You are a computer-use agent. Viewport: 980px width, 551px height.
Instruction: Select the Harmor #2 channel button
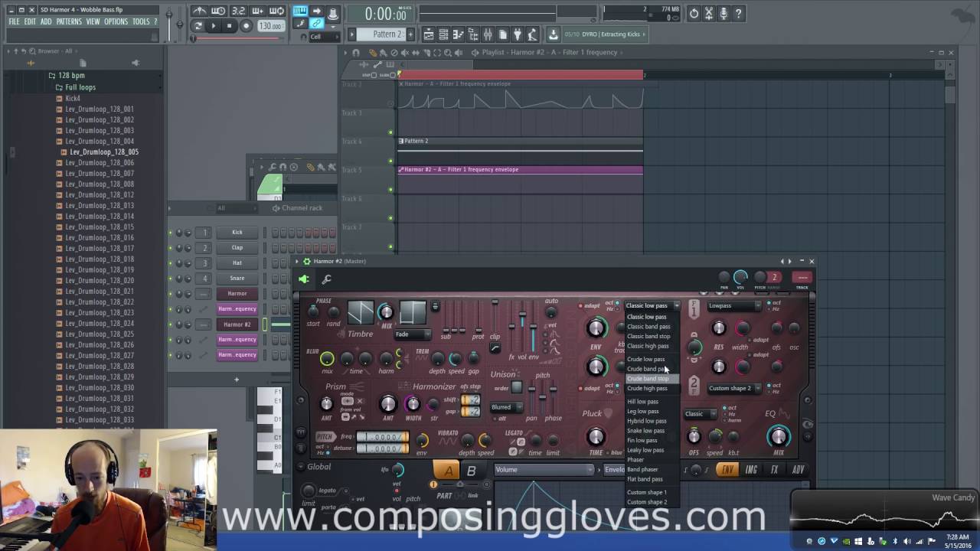pos(237,324)
